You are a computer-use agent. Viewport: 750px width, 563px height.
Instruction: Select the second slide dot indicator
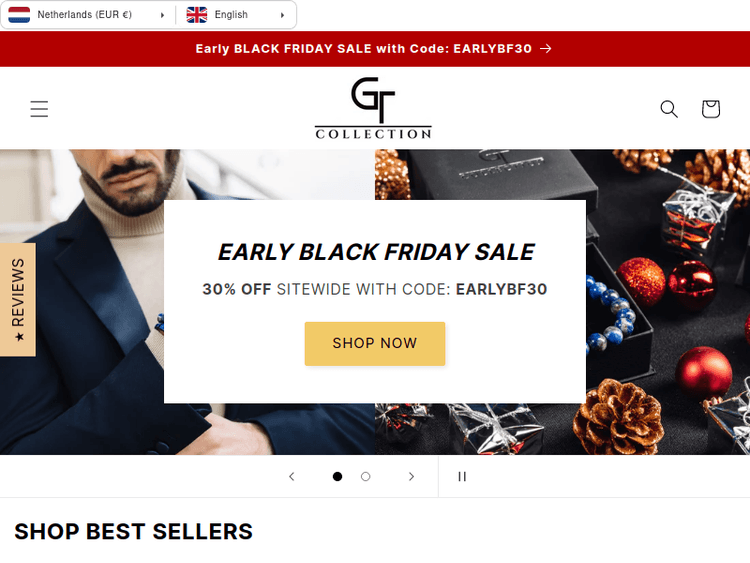(365, 476)
